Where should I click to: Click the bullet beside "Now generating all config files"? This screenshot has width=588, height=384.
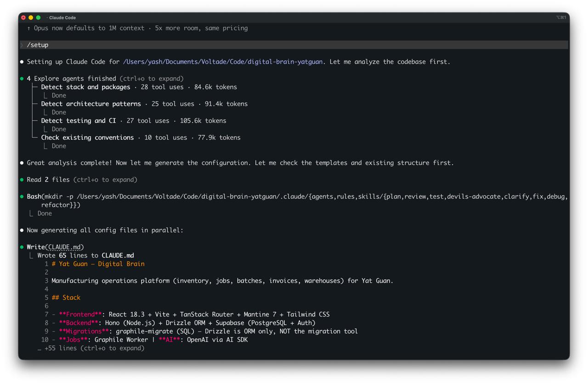pyautogui.click(x=21, y=230)
